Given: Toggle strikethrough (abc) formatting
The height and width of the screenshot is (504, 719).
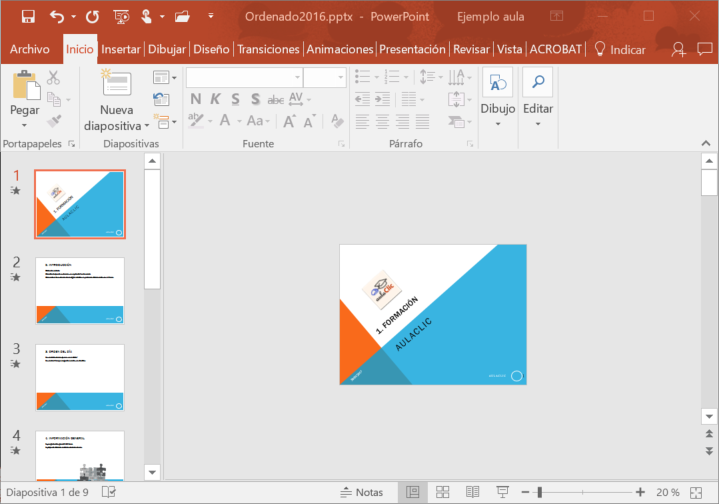Looking at the screenshot, I should (x=276, y=100).
